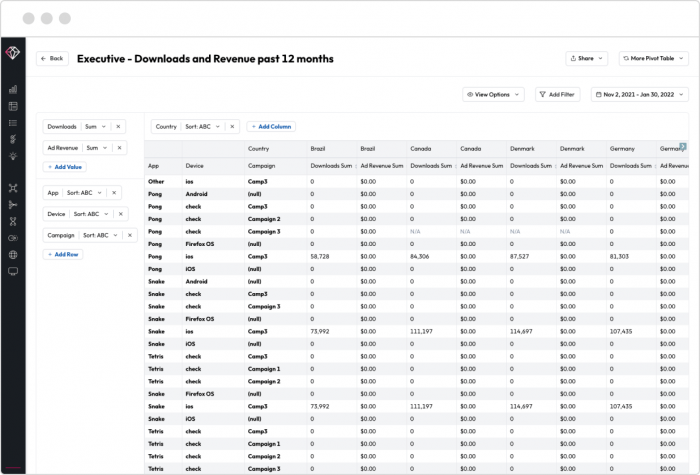The height and width of the screenshot is (475, 700).
Task: Click Add Column button
Action: click(271, 127)
